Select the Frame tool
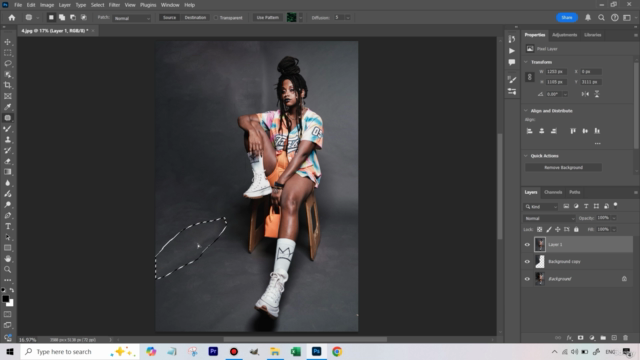 pyautogui.click(x=8, y=96)
